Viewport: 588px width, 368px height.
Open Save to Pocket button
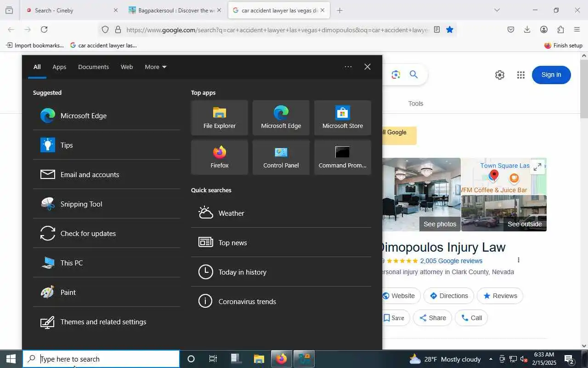(511, 29)
